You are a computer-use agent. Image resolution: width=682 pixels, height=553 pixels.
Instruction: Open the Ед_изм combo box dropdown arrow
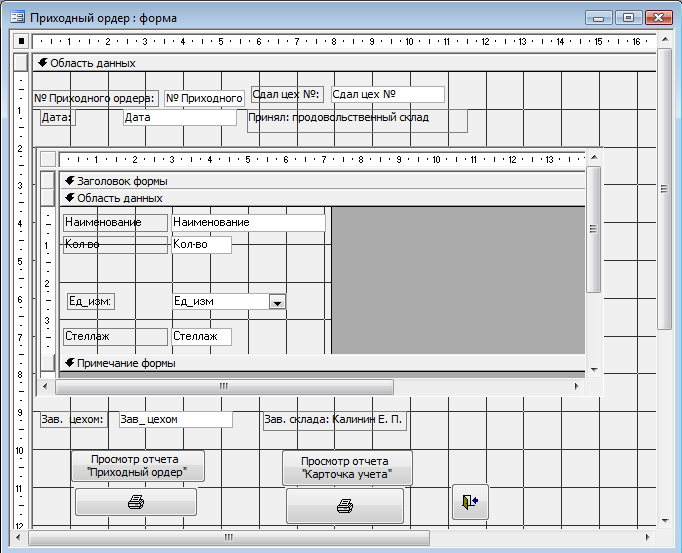pyautogui.click(x=277, y=302)
